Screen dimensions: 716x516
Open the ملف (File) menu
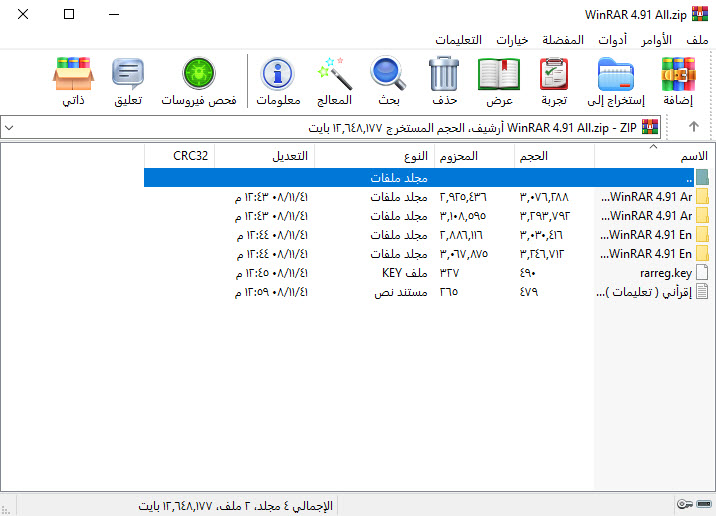tap(697, 40)
